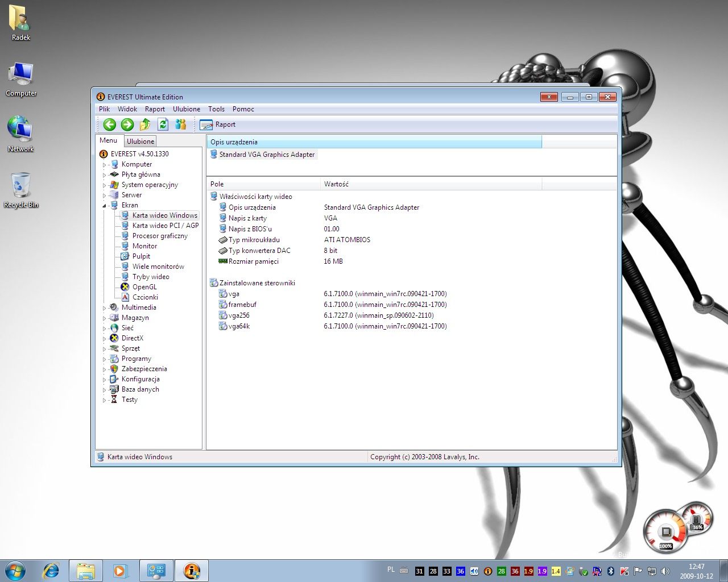
Task: Select Tryby wideo in the tree
Action: [151, 277]
